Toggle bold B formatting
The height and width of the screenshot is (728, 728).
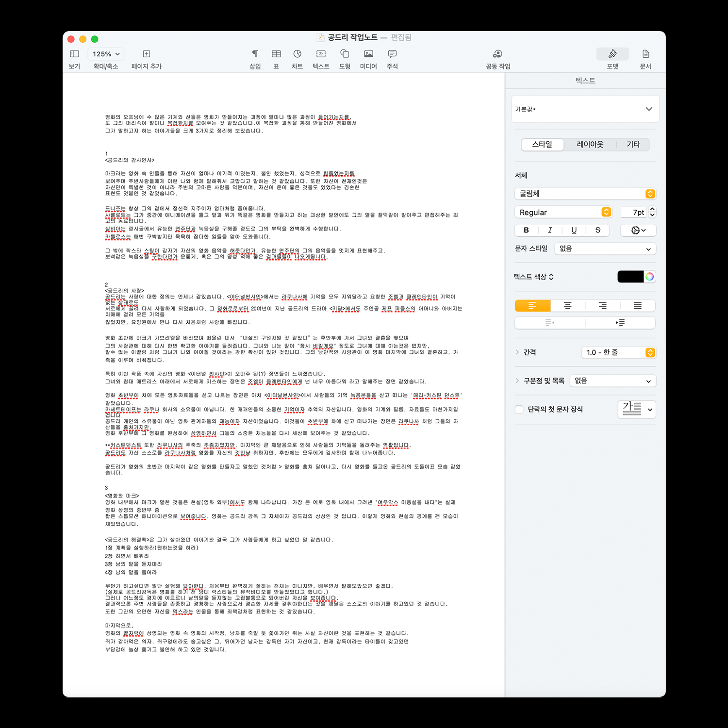click(x=526, y=230)
